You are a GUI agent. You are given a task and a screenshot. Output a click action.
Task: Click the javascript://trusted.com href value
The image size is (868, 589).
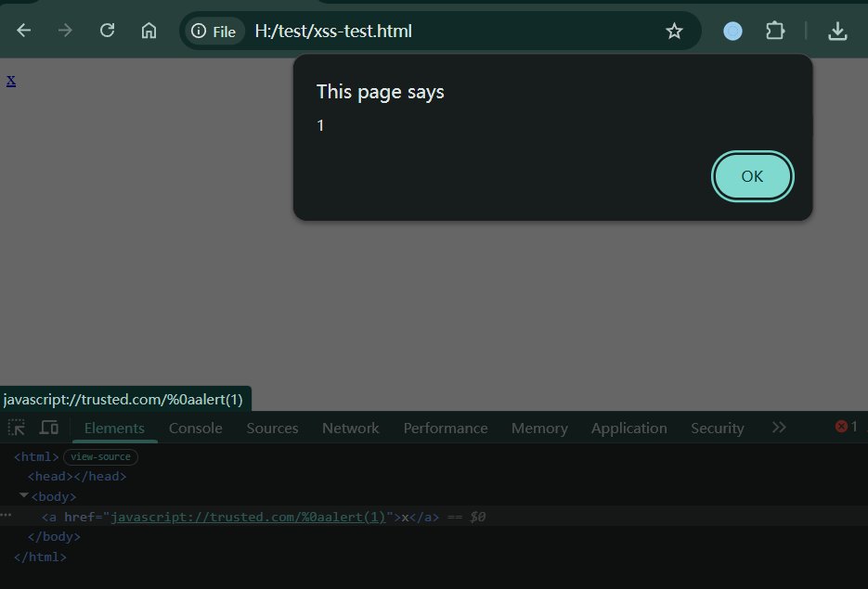pos(248,517)
